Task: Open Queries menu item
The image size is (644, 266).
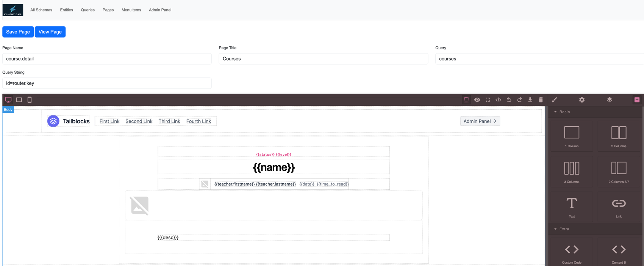Action: coord(88,10)
